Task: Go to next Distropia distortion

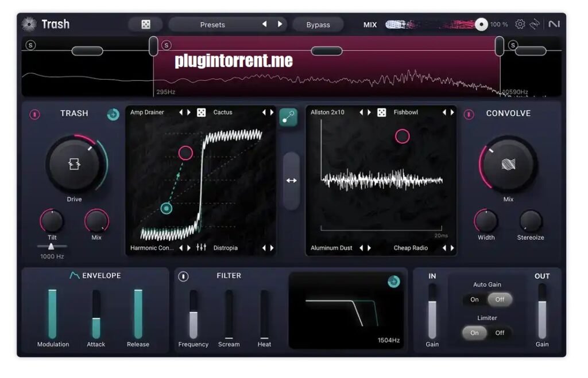Action: point(272,248)
